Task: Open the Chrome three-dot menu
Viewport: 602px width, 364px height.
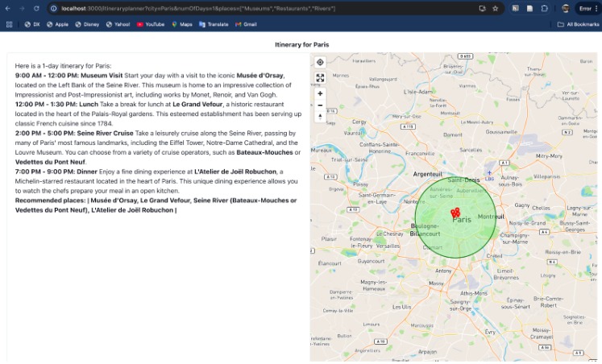Action: pyautogui.click(x=596, y=8)
